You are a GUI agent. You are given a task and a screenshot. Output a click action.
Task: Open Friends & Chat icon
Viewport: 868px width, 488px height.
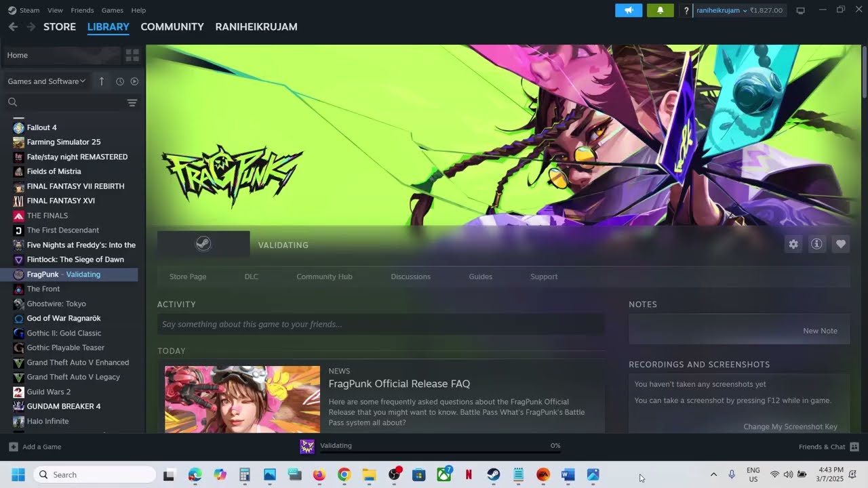tap(854, 447)
